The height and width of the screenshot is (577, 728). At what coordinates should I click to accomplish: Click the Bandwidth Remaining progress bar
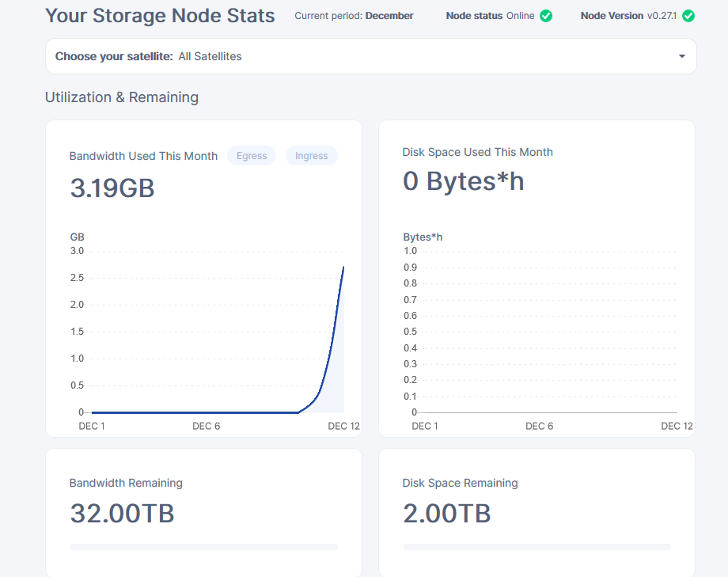point(204,547)
